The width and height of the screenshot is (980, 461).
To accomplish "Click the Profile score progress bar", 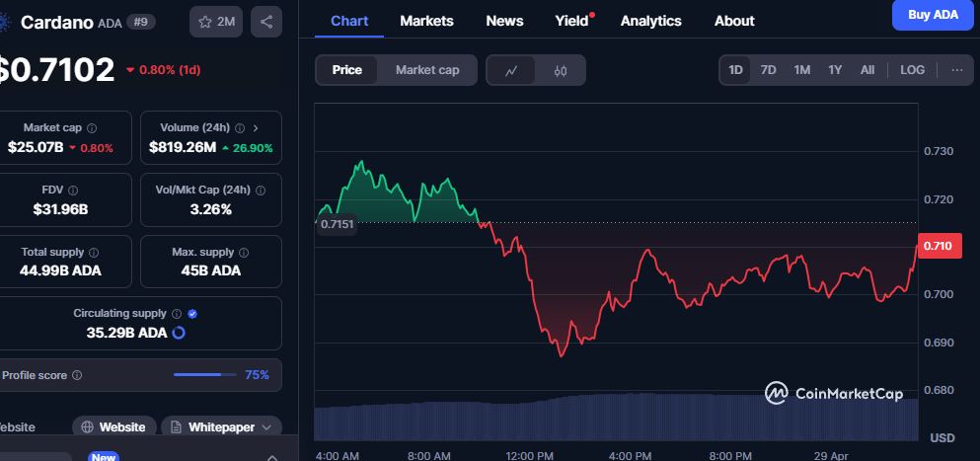I will (x=205, y=375).
